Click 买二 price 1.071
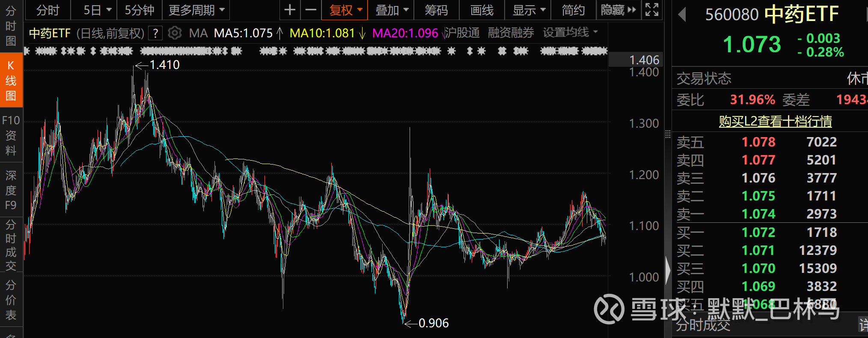Viewport: 868px width, 338px height. click(758, 250)
